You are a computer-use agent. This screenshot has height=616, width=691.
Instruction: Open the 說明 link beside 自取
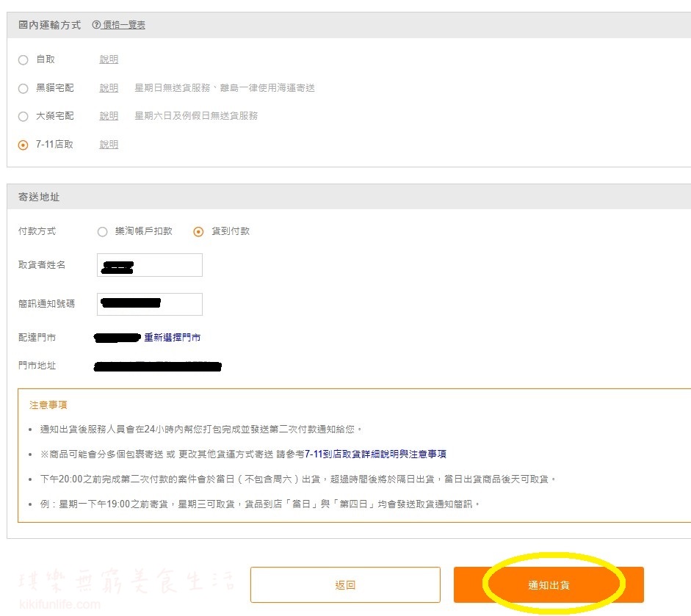click(x=108, y=59)
